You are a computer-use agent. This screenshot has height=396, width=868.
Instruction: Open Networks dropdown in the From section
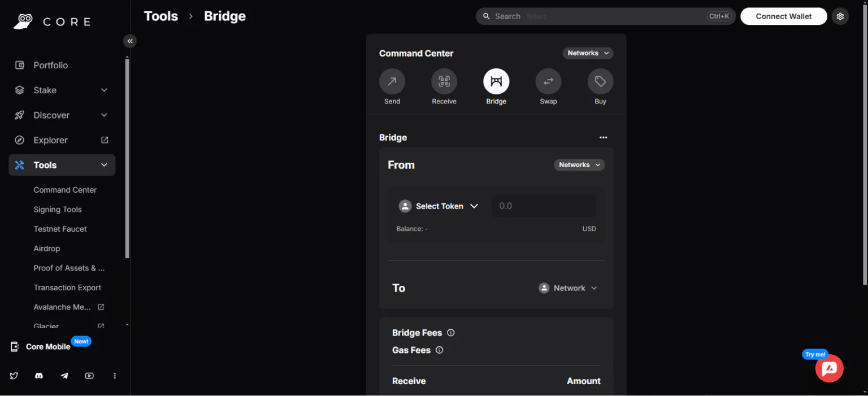click(x=579, y=165)
